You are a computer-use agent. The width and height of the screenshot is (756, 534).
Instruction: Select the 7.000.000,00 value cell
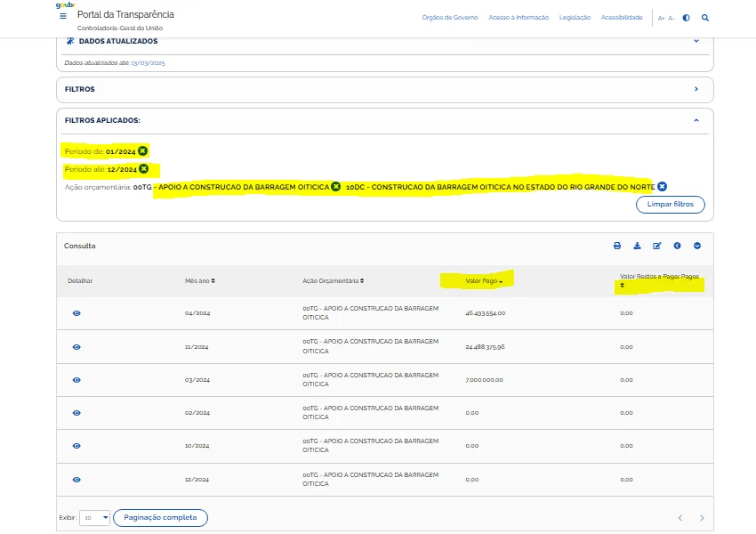[x=484, y=380]
